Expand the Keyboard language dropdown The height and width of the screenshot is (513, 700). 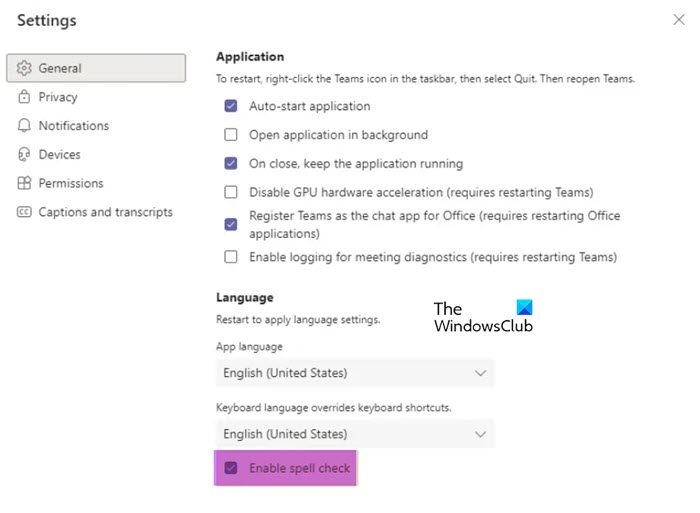pos(355,434)
